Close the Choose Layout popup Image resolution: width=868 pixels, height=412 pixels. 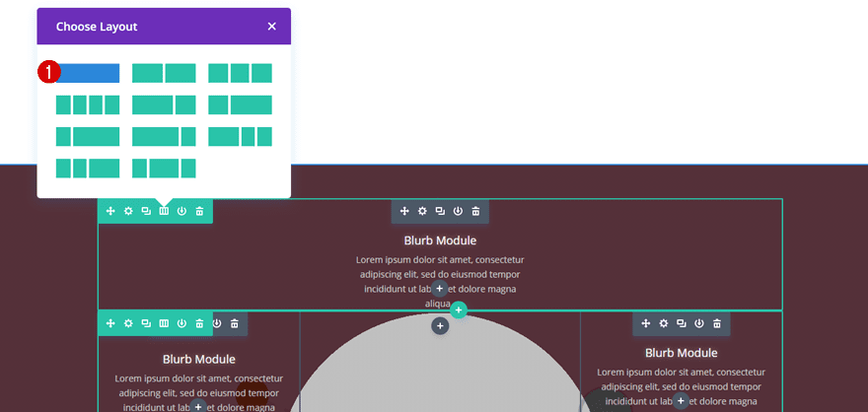tap(271, 27)
